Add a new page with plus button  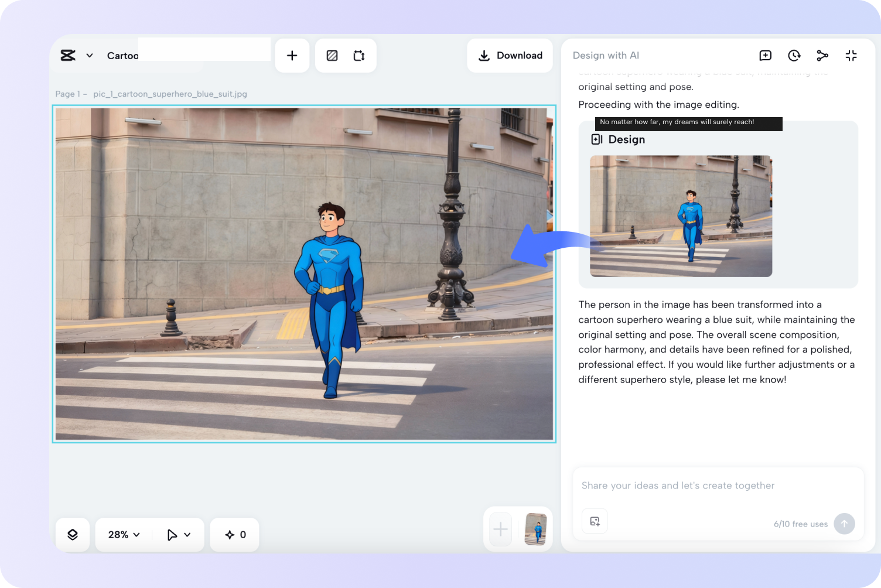click(500, 530)
